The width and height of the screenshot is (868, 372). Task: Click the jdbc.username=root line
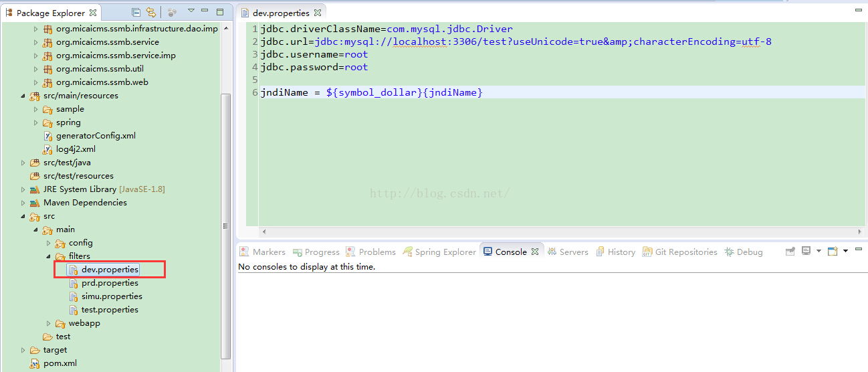[x=314, y=54]
